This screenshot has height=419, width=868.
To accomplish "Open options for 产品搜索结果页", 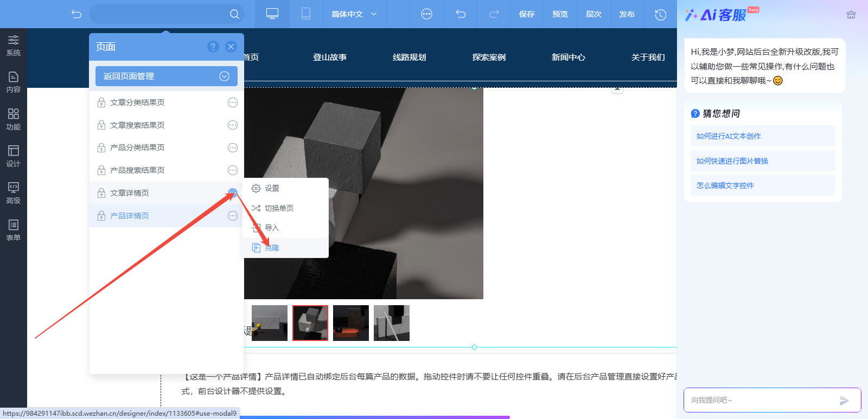I will click(233, 170).
